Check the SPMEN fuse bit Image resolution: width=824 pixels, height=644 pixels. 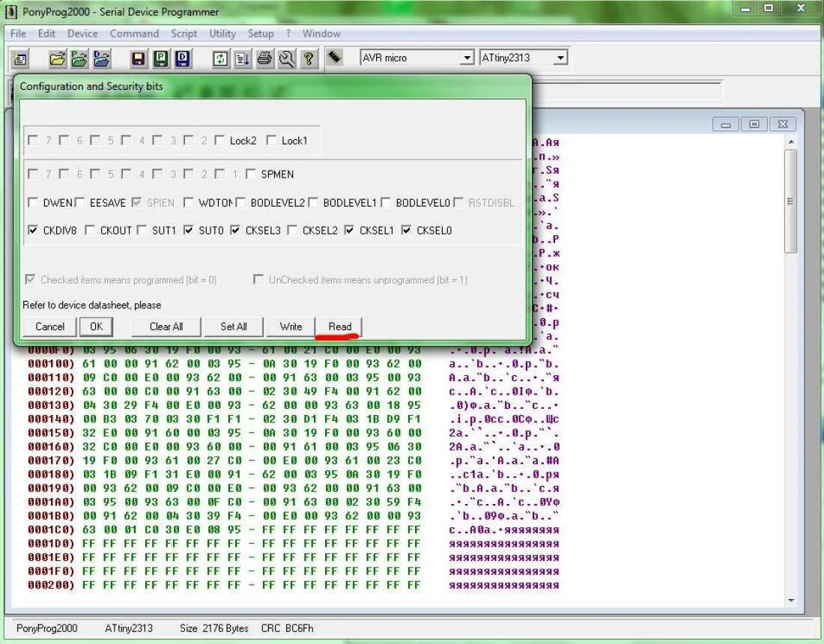[x=251, y=174]
